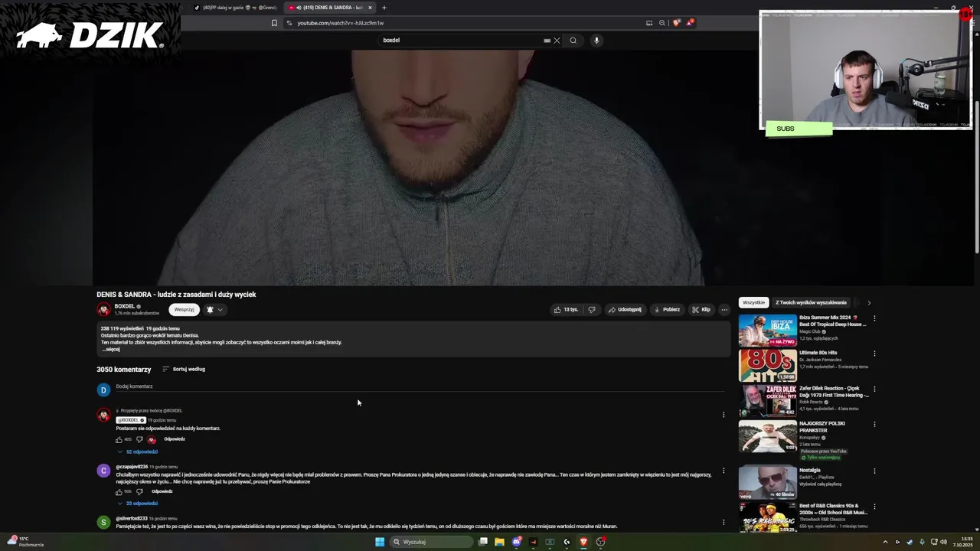Open the Sortuj według sort menu

pos(184,369)
